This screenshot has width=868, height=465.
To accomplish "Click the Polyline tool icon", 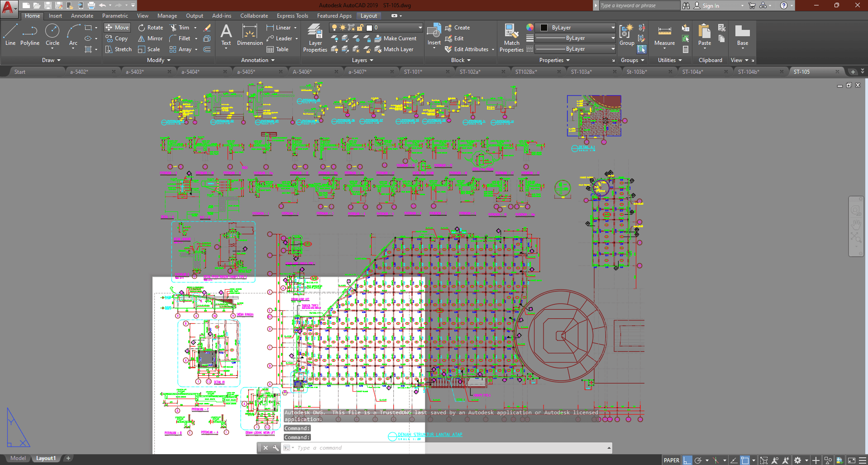I will pyautogui.click(x=30, y=35).
